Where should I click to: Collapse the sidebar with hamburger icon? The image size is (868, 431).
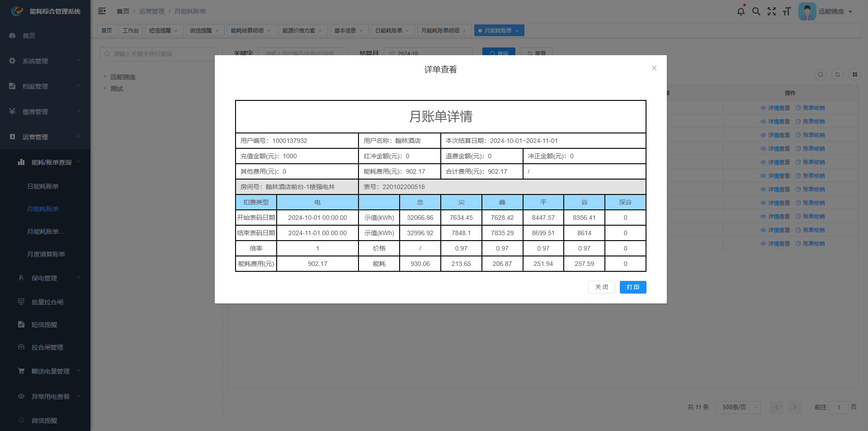(x=102, y=11)
